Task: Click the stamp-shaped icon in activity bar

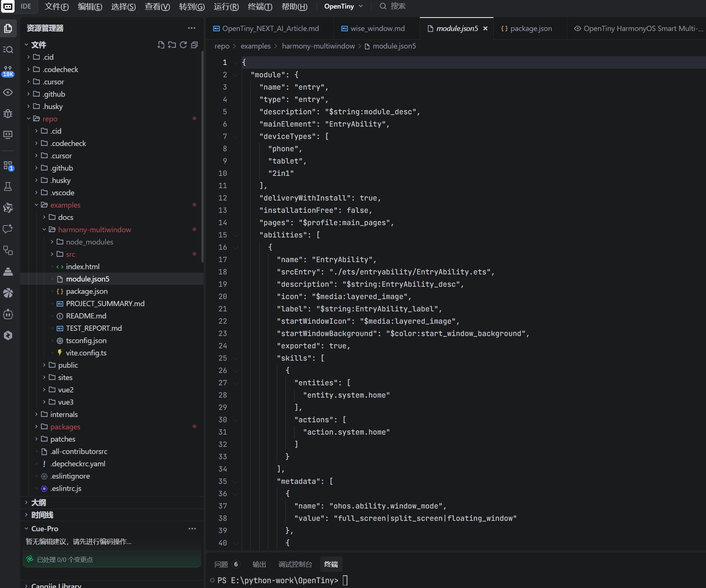Action: (x=8, y=271)
